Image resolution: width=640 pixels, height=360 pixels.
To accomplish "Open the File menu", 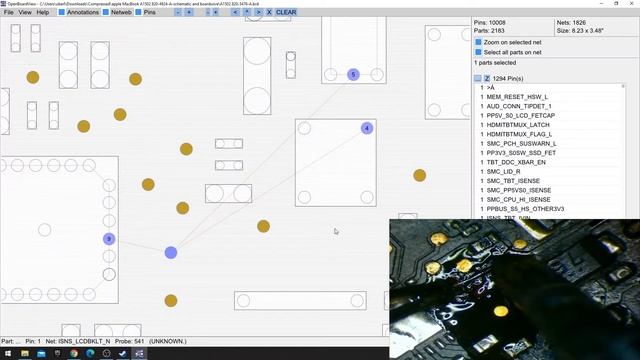I will click(9, 12).
